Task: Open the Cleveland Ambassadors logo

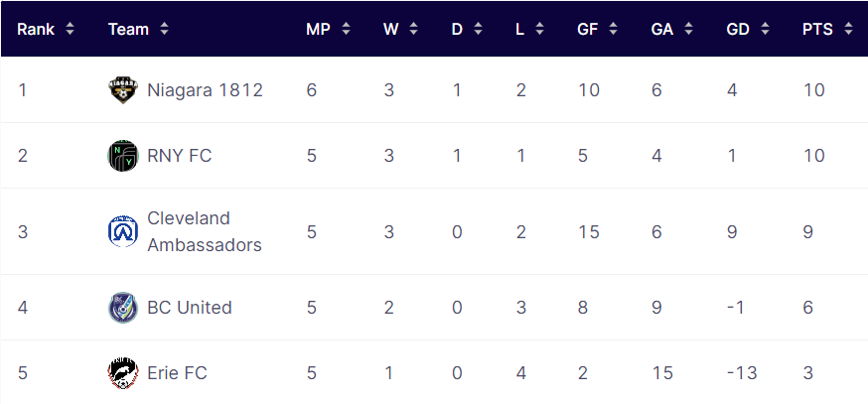Action: pyautogui.click(x=123, y=231)
